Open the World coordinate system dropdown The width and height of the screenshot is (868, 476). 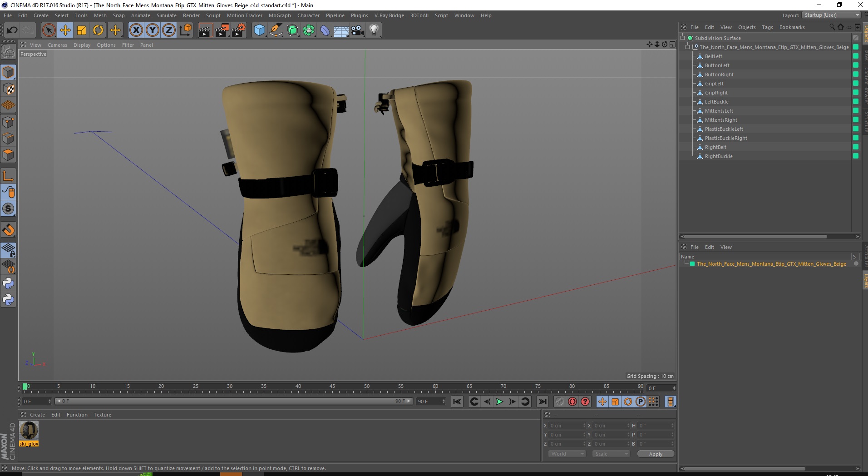[x=567, y=454]
